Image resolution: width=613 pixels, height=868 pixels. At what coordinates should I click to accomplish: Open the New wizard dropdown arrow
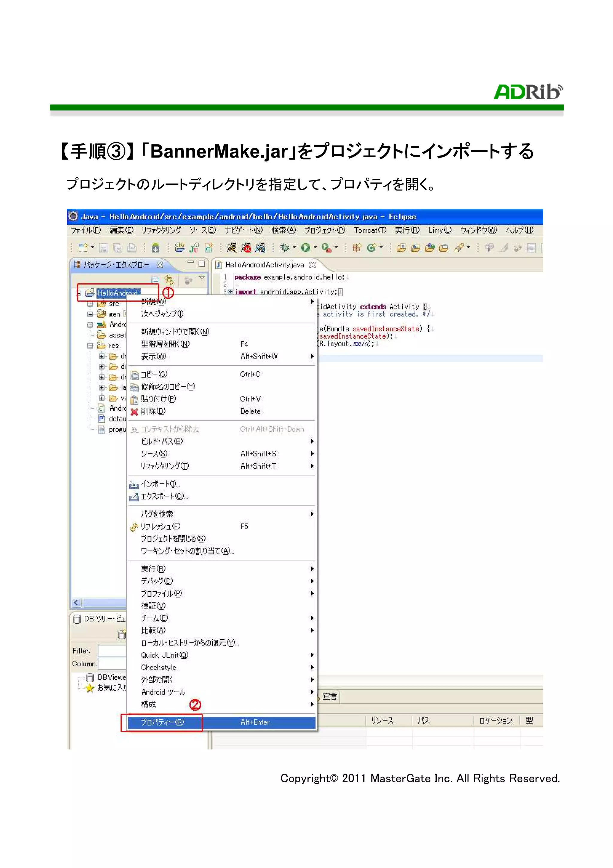(92, 248)
